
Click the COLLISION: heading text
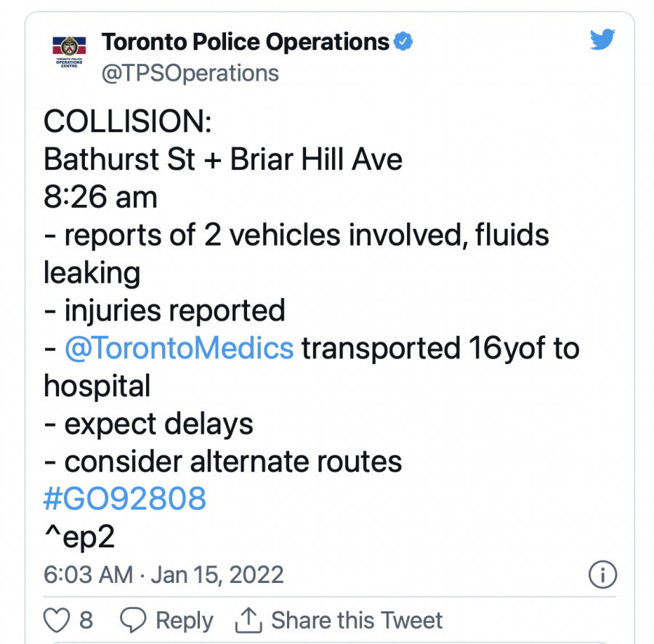[128, 121]
